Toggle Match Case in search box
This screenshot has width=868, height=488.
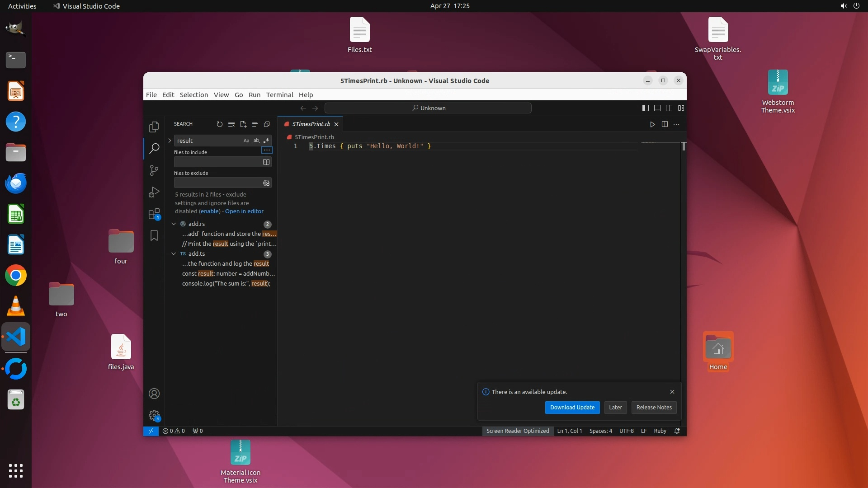click(246, 141)
